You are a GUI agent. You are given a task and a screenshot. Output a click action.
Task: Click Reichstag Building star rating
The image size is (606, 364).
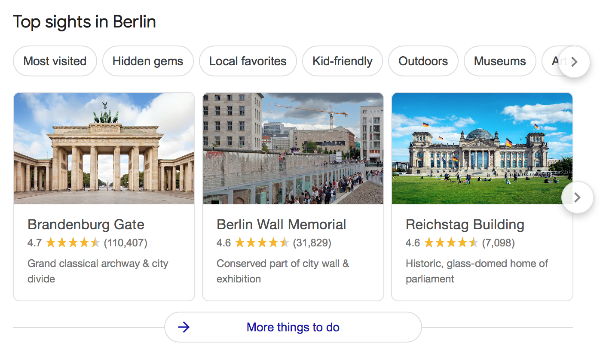[451, 243]
